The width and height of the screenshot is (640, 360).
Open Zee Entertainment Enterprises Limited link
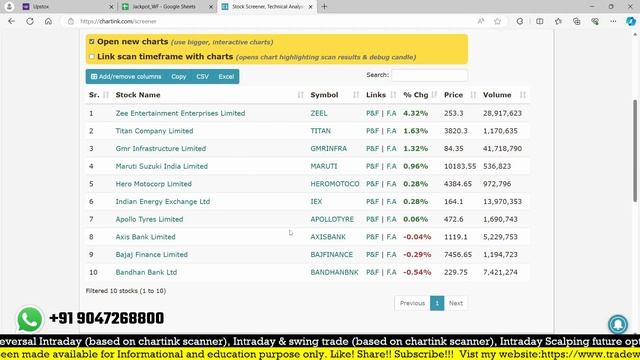(x=180, y=113)
